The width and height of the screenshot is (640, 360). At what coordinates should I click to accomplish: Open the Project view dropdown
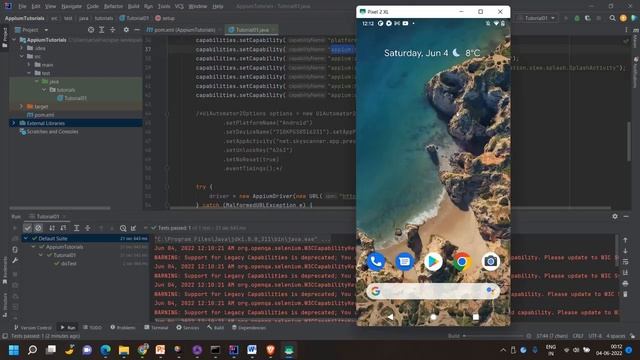pyautogui.click(x=31, y=30)
